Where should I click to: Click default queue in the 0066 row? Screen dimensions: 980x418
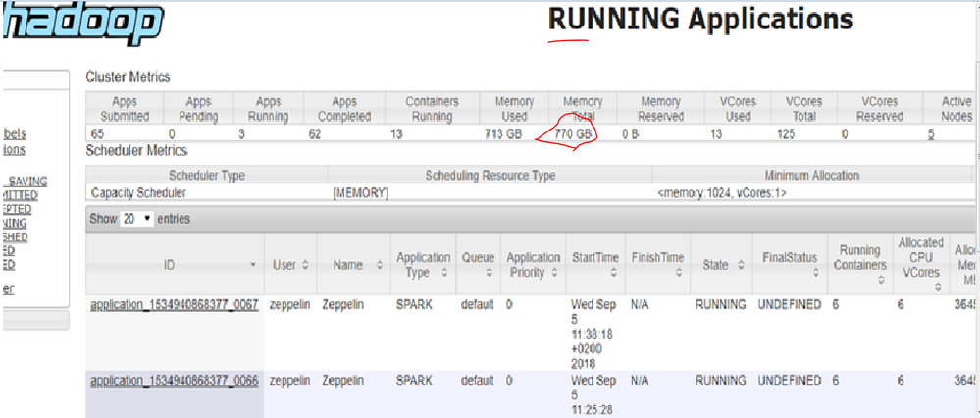pos(478,381)
